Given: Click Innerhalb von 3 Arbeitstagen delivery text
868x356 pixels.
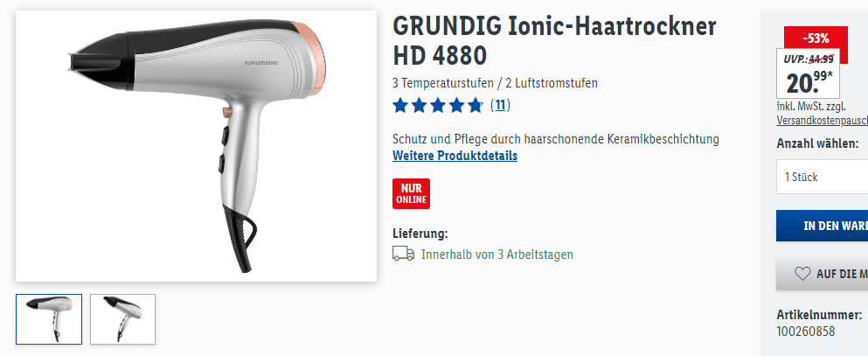Looking at the screenshot, I should tap(497, 255).
